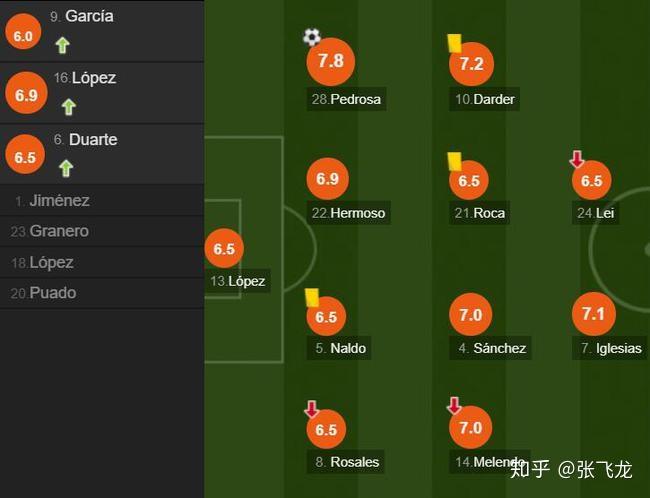
Task: Click the red substituted-off arrow on Lei
Action: 577,159
